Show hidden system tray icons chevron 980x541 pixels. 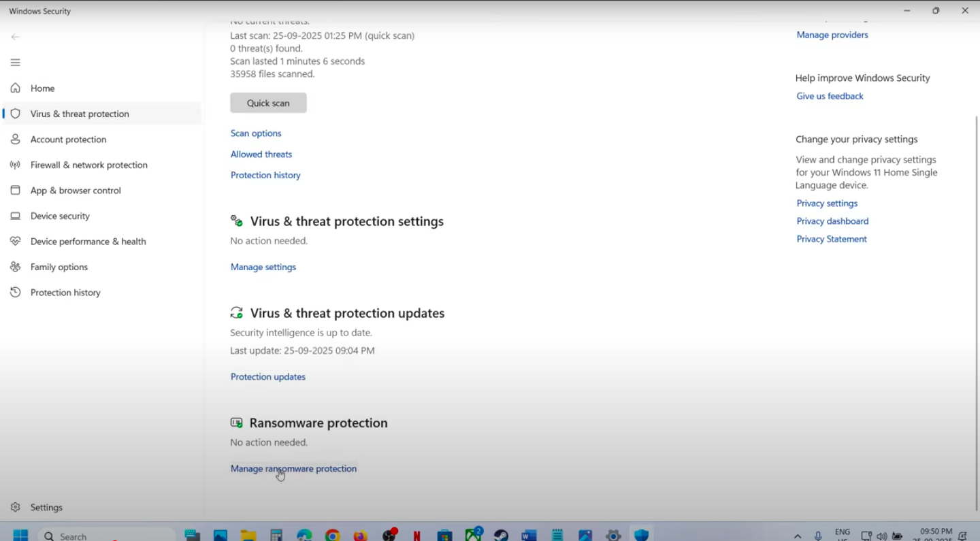click(x=798, y=536)
